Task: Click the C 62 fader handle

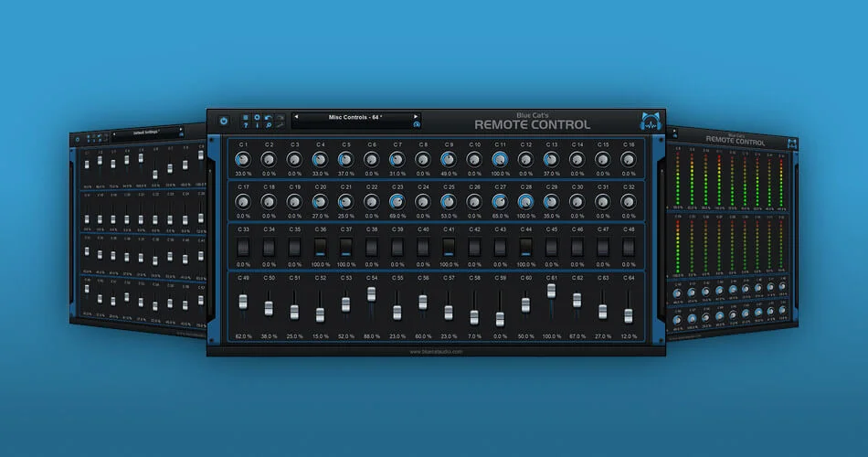Action: pos(577,300)
